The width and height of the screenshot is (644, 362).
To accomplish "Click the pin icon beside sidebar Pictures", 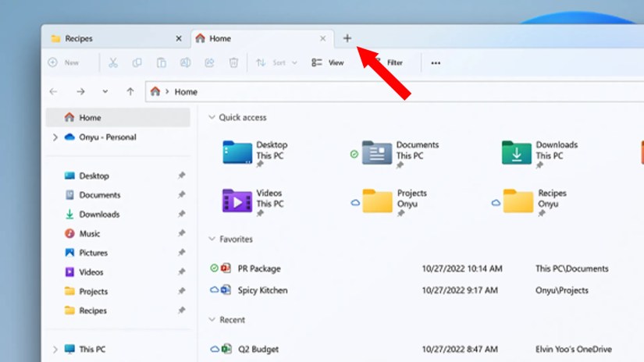I will (181, 253).
